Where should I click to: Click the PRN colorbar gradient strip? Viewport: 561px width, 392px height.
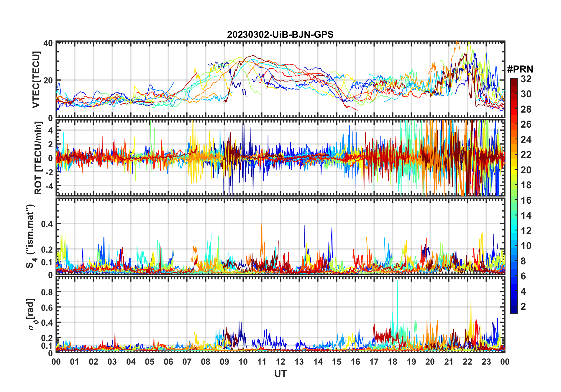pos(514,196)
